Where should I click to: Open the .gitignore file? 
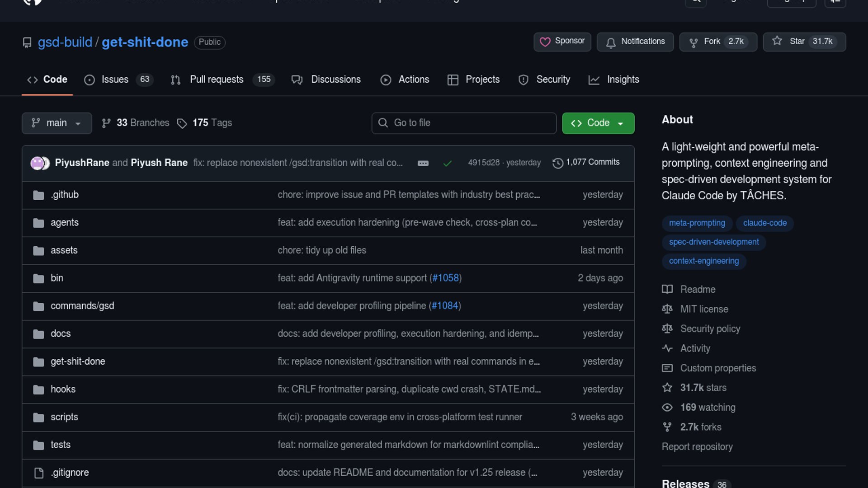tap(70, 473)
